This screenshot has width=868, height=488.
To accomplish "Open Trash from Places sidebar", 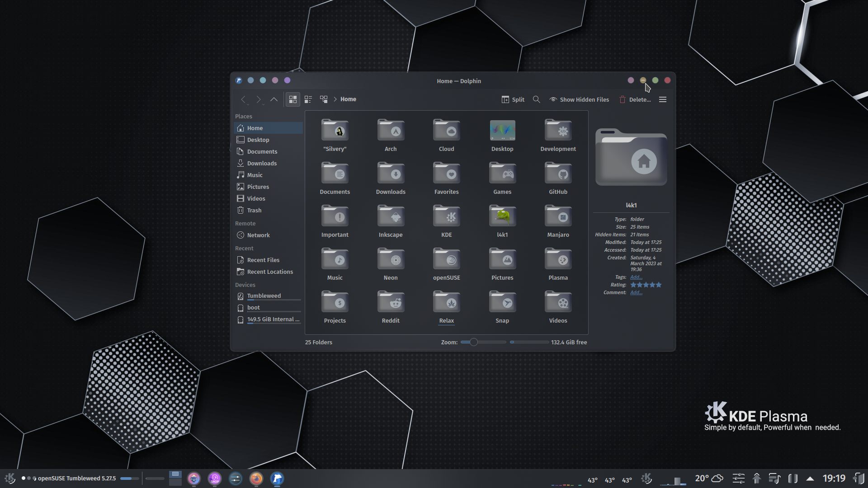I will 269,211.
